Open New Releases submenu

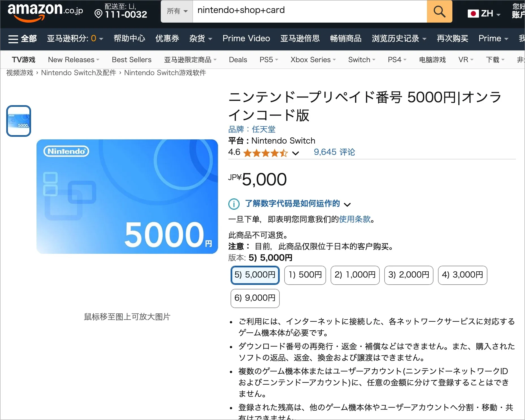[x=73, y=60]
